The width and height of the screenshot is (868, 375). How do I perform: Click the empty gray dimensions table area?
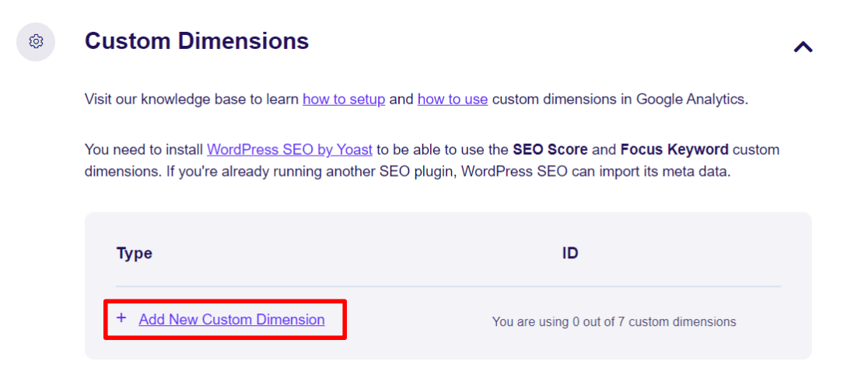(x=449, y=286)
